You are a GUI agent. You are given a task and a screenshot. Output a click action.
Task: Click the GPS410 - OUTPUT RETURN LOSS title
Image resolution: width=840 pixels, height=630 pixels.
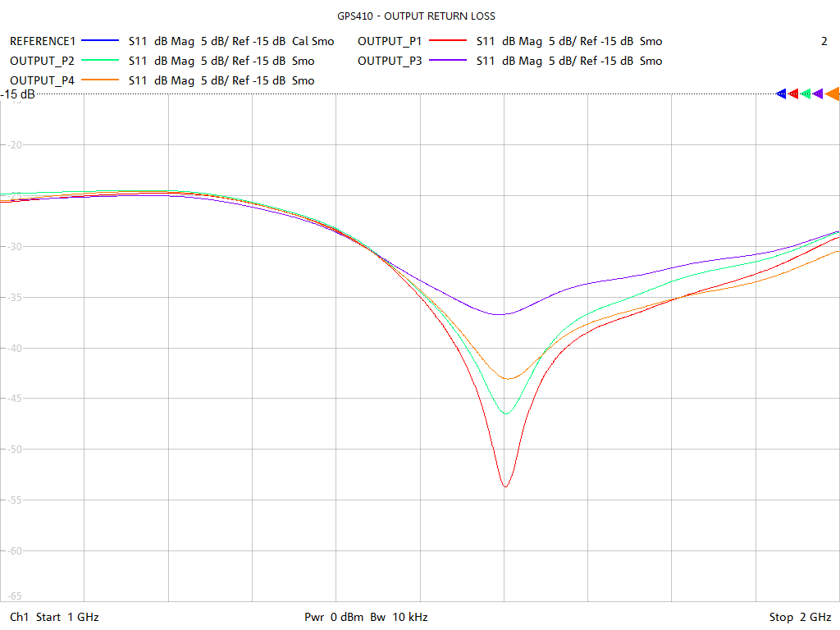[416, 16]
